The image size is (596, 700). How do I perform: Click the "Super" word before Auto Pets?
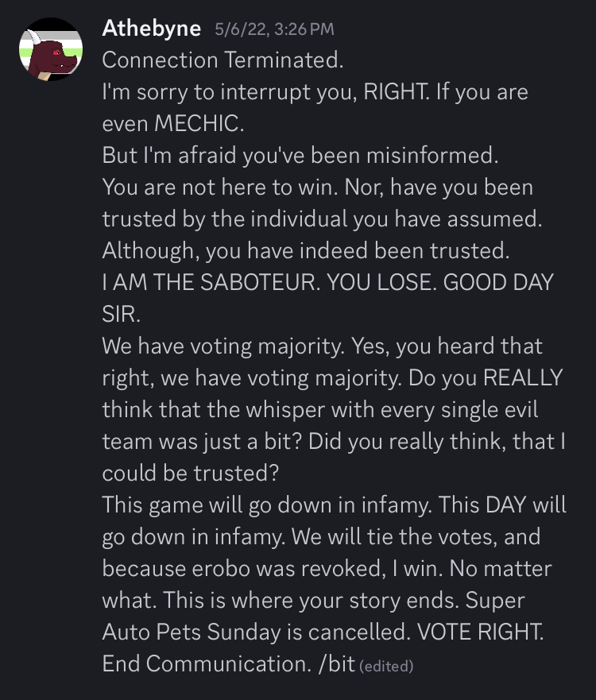[x=494, y=601]
